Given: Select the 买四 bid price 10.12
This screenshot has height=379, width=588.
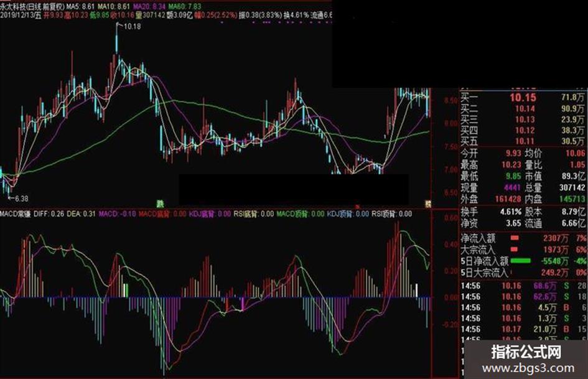Looking at the screenshot, I should pyautogui.click(x=525, y=131).
